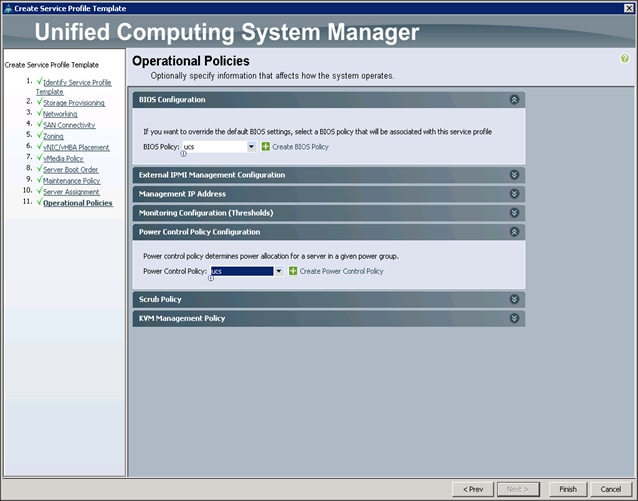Click the checkmark beside Storage Provisioning step
The width and height of the screenshot is (638, 501).
point(39,101)
